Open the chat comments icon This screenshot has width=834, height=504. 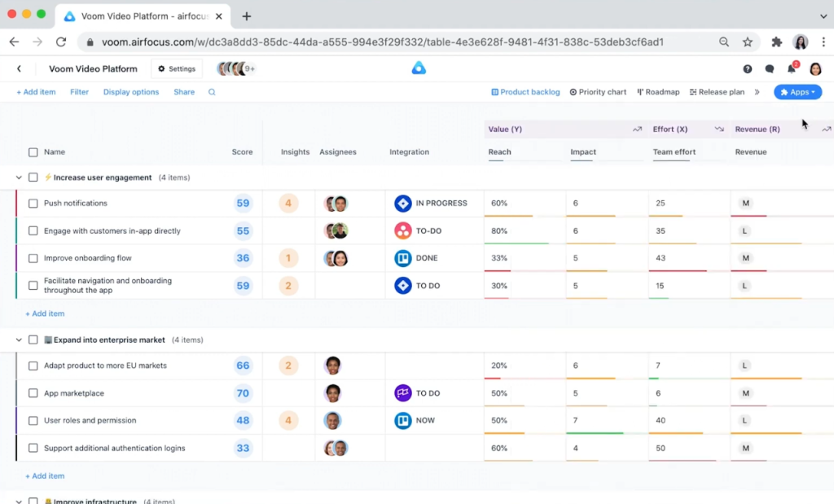click(770, 69)
